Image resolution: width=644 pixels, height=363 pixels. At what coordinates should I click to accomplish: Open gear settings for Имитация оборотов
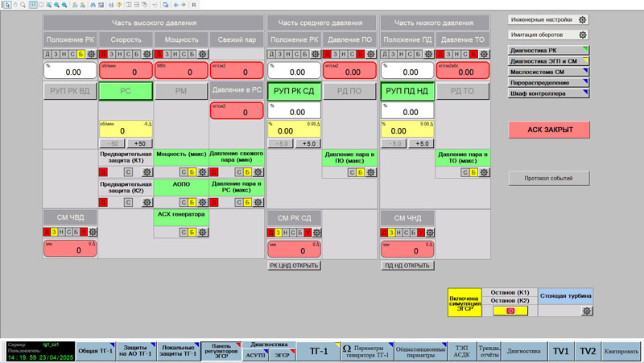point(583,35)
